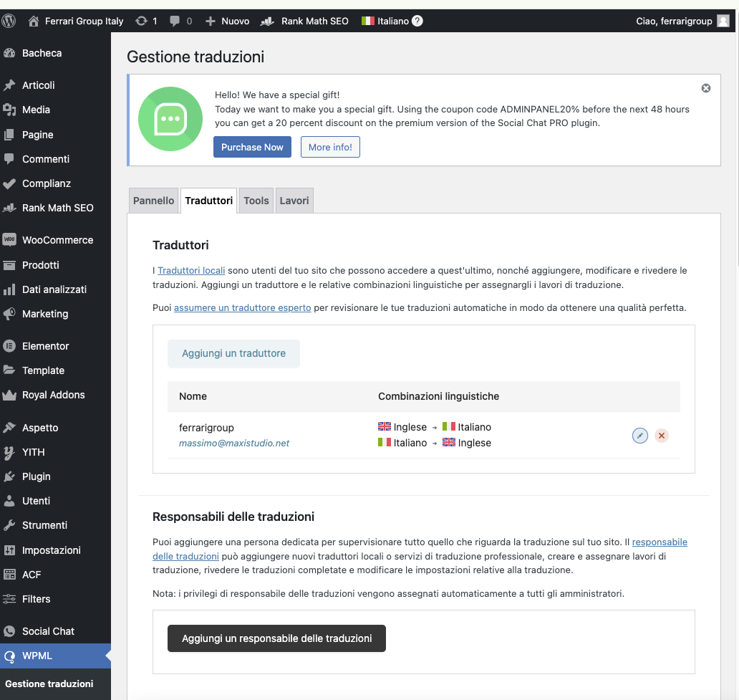Open Utenti user icon

(x=9, y=501)
